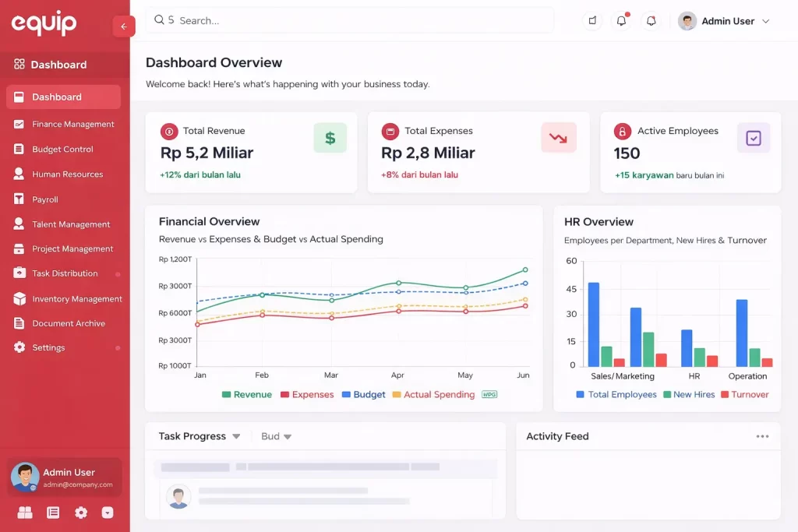
Task: Toggle the Revenue series in chart legend
Action: [247, 395]
